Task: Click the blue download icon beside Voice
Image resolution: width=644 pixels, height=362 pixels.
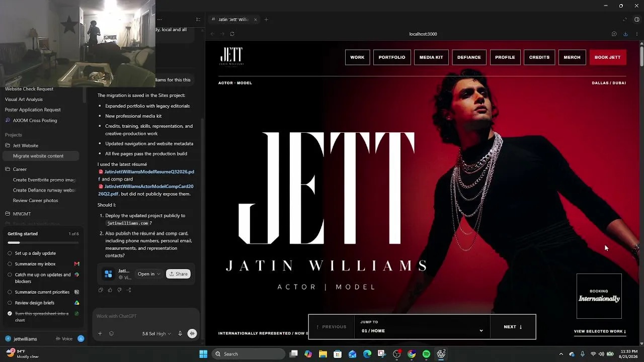Action: (x=80, y=339)
